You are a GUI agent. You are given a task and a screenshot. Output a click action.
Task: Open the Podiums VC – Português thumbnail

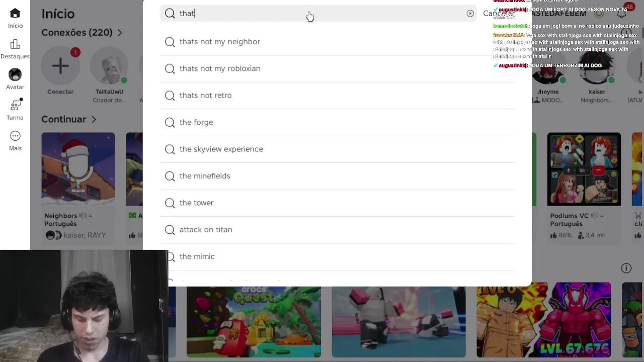(x=584, y=169)
